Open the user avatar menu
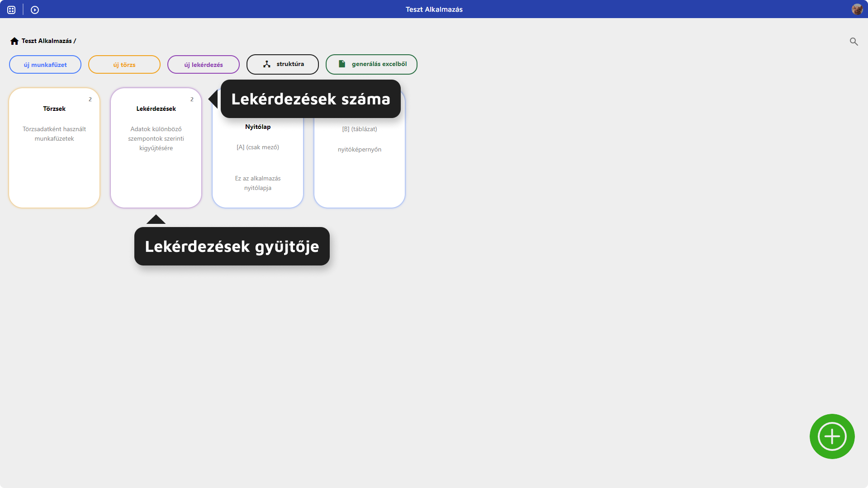 (x=857, y=9)
